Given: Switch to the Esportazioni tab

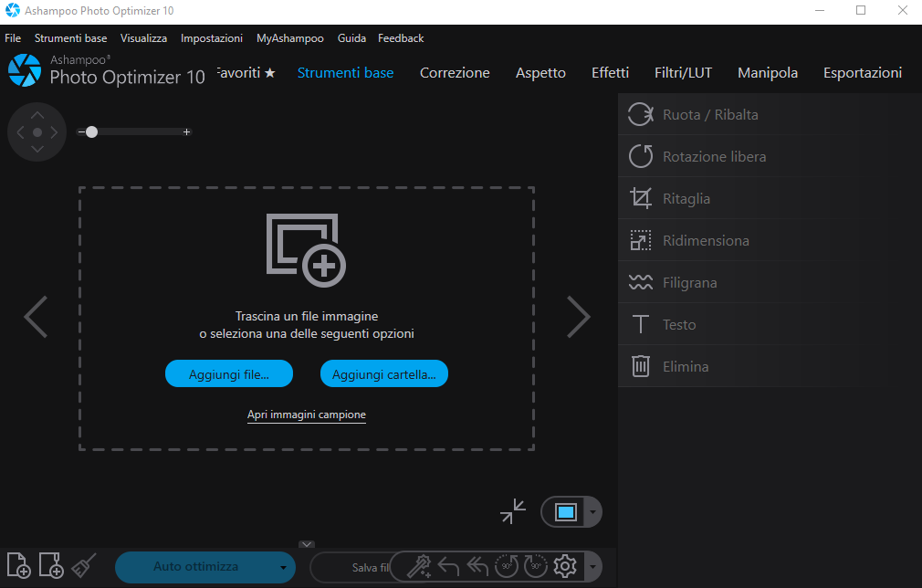Looking at the screenshot, I should tap(863, 73).
